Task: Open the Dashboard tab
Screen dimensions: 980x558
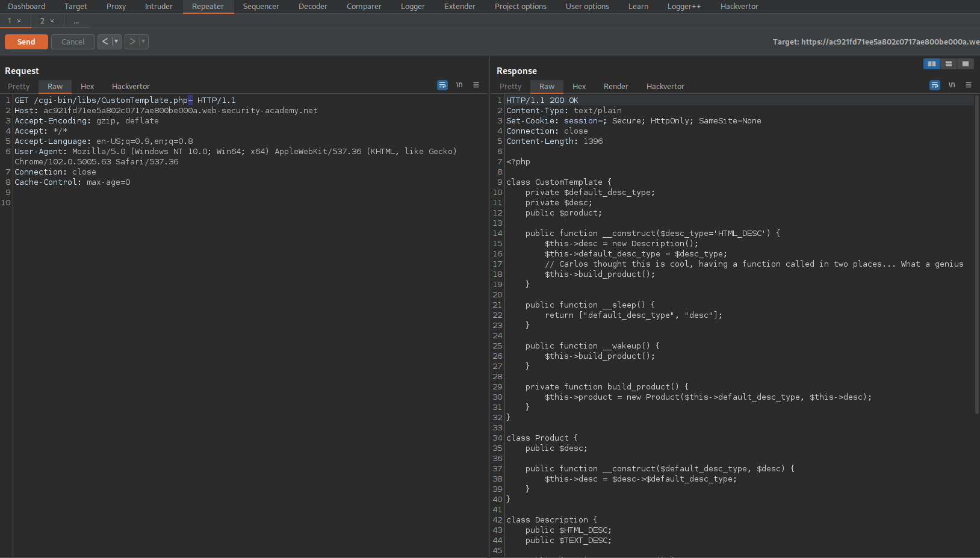Action: [x=26, y=7]
